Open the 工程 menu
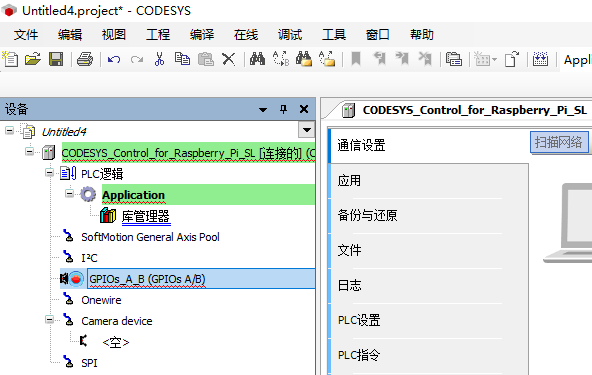 158,35
